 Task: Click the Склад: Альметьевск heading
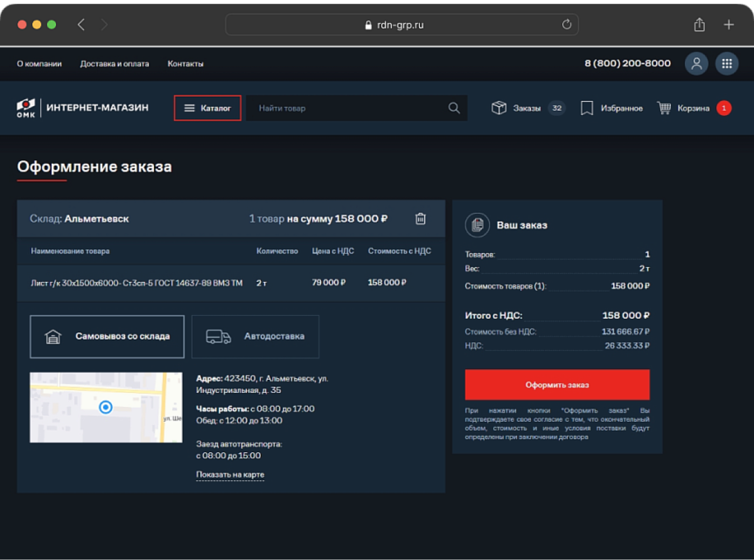[x=79, y=218]
